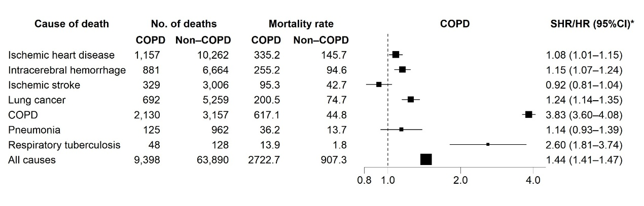Viewport: 644px width, 206px height.
Task: Click the "Ischemic stroke" row label
Action: pos(44,85)
